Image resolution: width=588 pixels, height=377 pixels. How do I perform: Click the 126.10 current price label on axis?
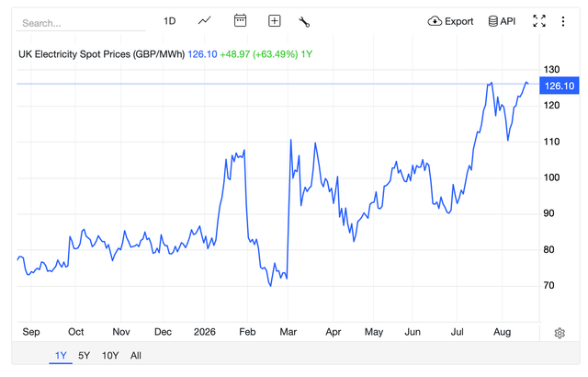(560, 86)
